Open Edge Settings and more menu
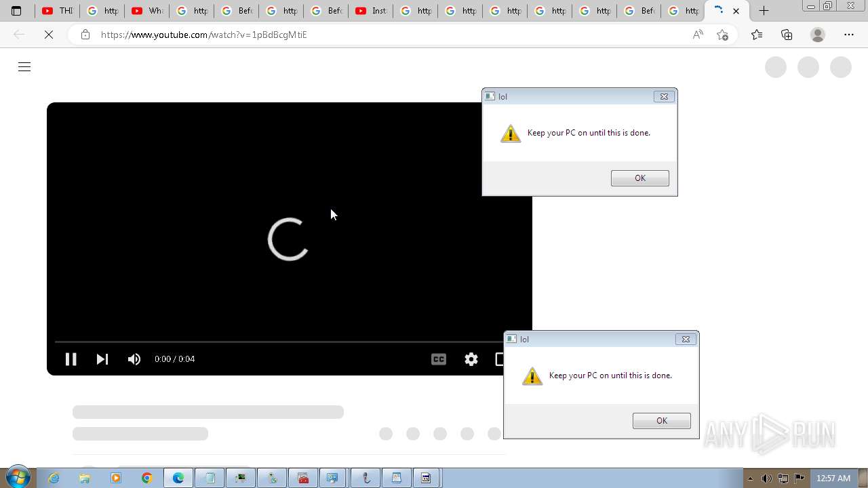Image resolution: width=868 pixels, height=488 pixels. (x=849, y=35)
